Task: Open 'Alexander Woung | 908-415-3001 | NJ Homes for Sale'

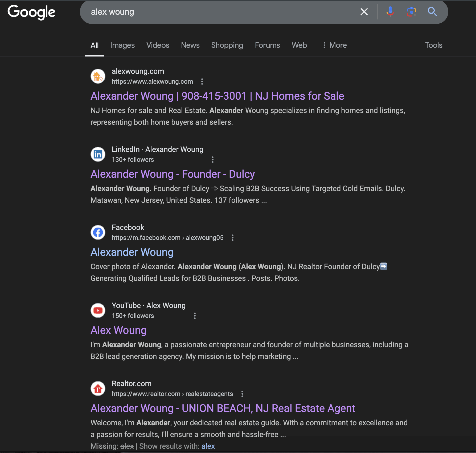Action: [x=217, y=96]
